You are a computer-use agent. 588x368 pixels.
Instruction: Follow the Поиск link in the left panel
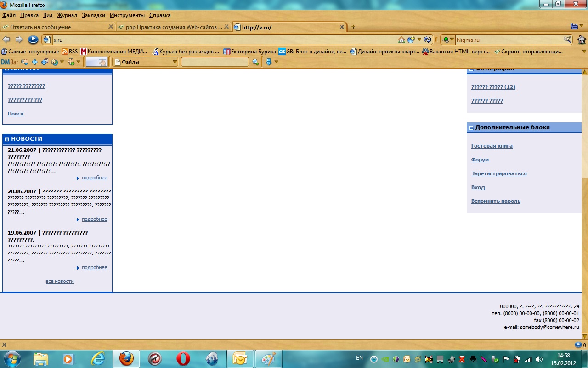16,114
